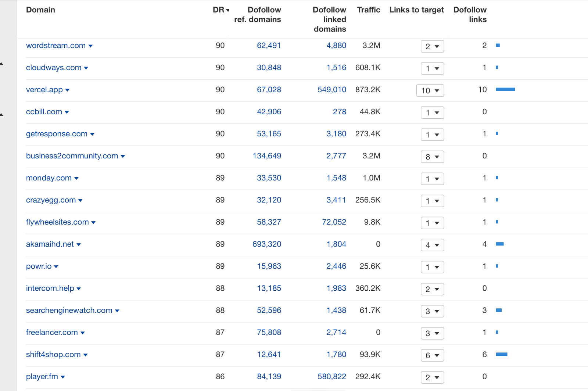This screenshot has height=391, width=588.
Task: Sort by Traffic column header
Action: tap(369, 10)
